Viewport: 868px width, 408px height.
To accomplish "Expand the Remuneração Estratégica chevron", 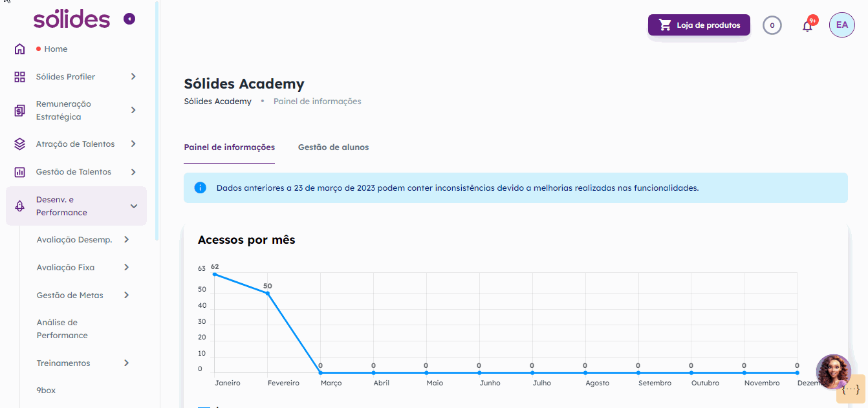I will (133, 111).
